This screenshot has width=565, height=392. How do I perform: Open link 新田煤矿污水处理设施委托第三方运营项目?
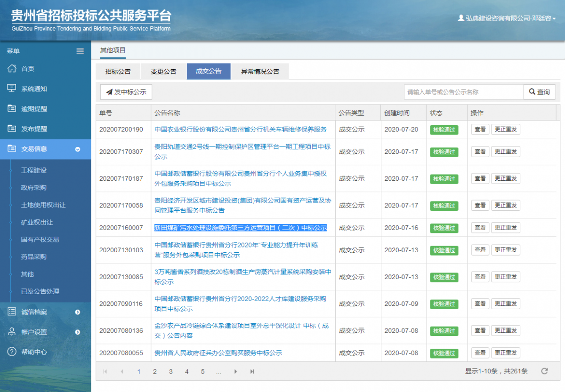241,228
